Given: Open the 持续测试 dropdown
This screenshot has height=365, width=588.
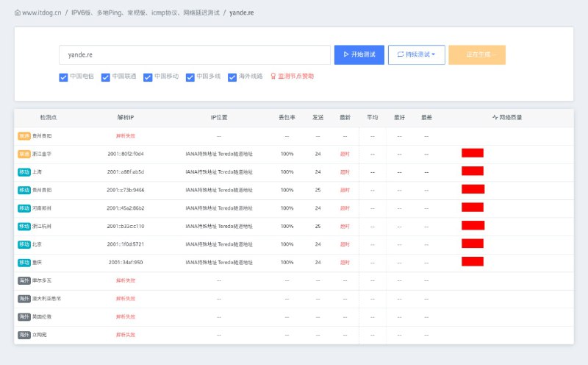Looking at the screenshot, I should pos(416,54).
